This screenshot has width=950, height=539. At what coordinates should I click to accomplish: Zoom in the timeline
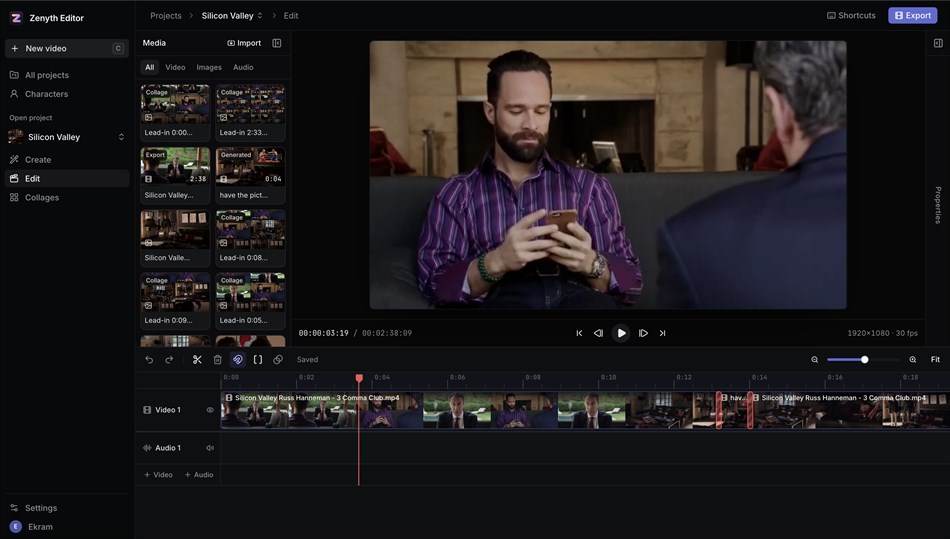912,360
